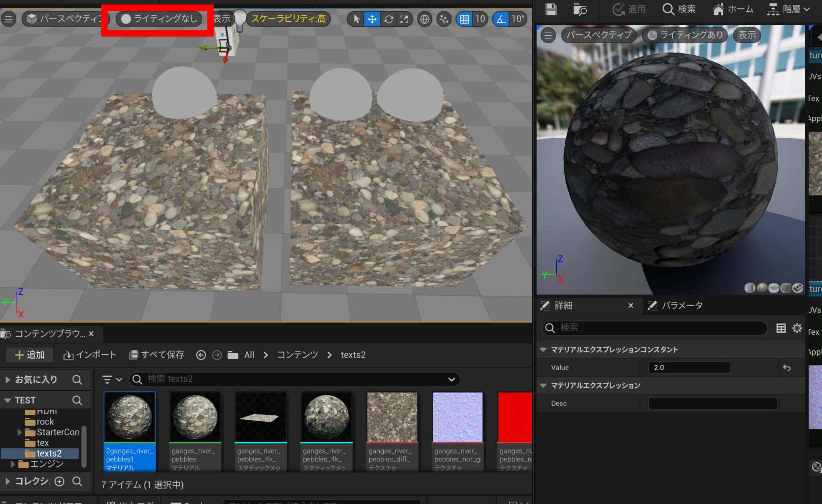This screenshot has width=822, height=504.
Task: Toggle rotation snapping set to 10°
Action: [501, 19]
